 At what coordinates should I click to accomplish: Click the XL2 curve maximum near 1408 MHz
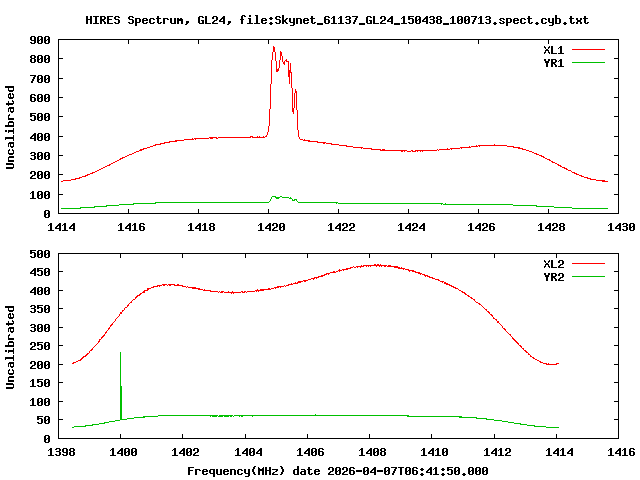coord(378,265)
